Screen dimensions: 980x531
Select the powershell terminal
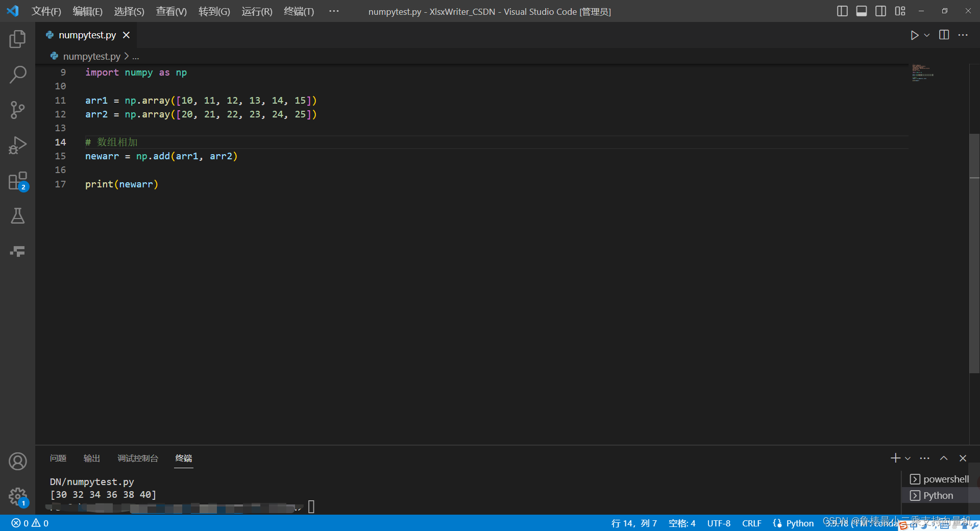(940, 479)
